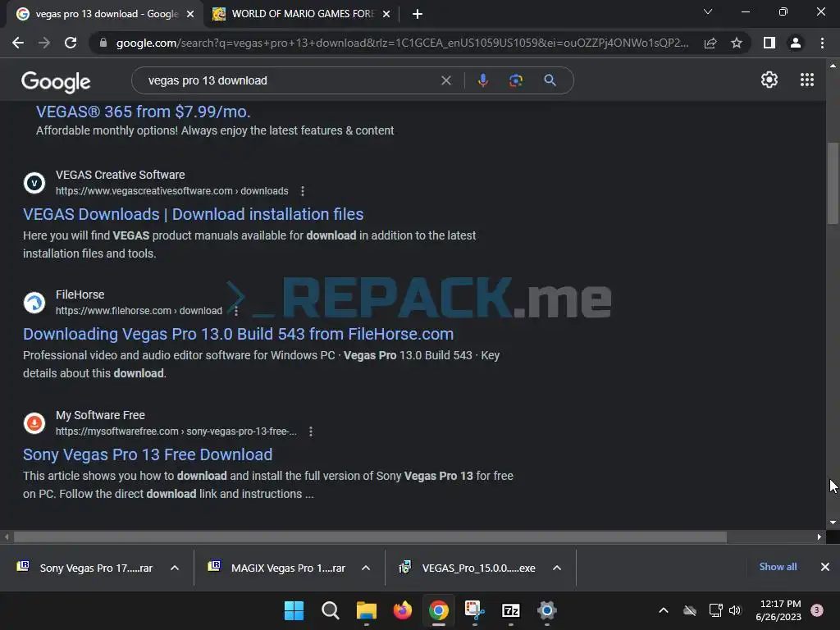Search by image with Google Lens
This screenshot has width=840, height=630.
[516, 80]
